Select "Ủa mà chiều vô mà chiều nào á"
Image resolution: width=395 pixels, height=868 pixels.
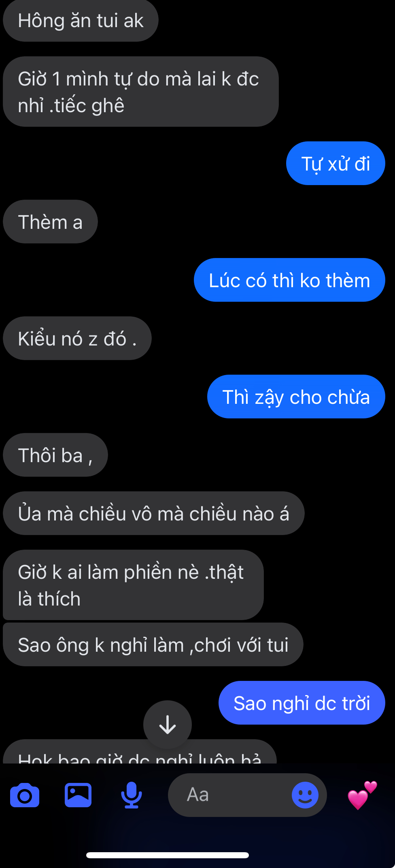tap(154, 513)
